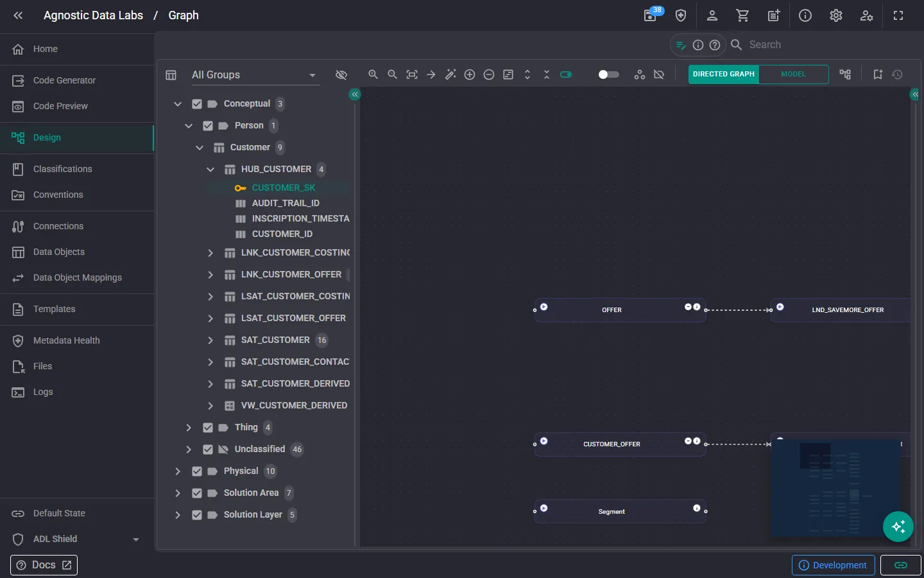Click the Development environment button

(x=833, y=565)
